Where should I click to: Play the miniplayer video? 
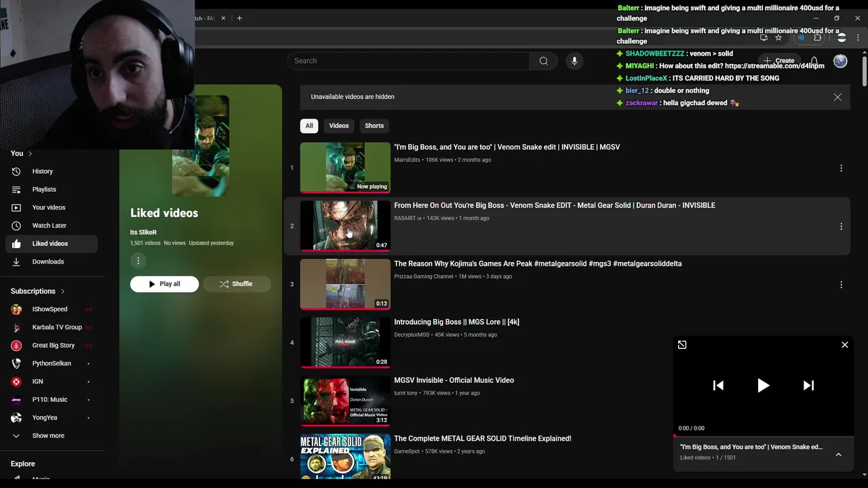[x=763, y=386]
